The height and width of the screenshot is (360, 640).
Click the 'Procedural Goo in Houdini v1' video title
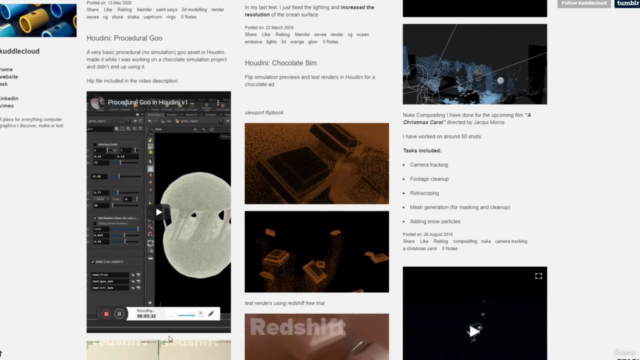pyautogui.click(x=148, y=102)
